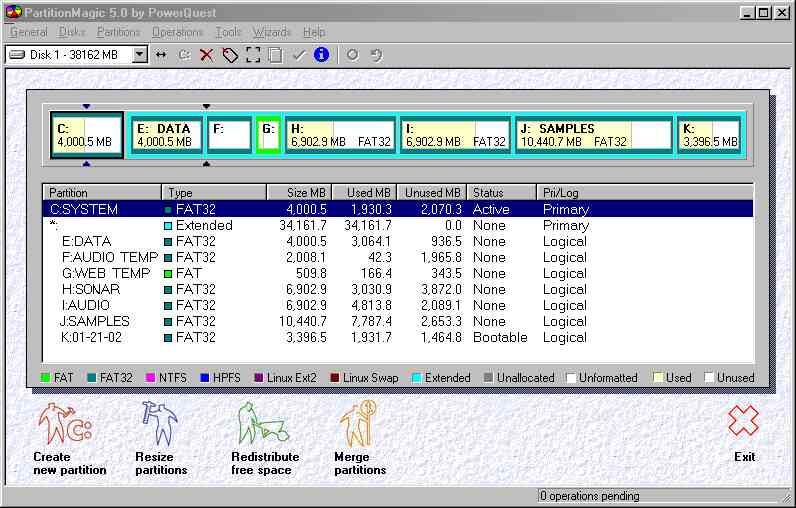Open the Redistribute free space wizard
Screen dimensions: 796x508
pos(261,438)
